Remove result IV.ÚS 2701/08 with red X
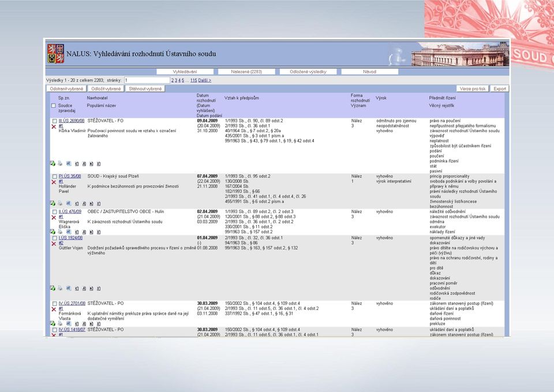The width and height of the screenshot is (554, 392). pos(54,309)
